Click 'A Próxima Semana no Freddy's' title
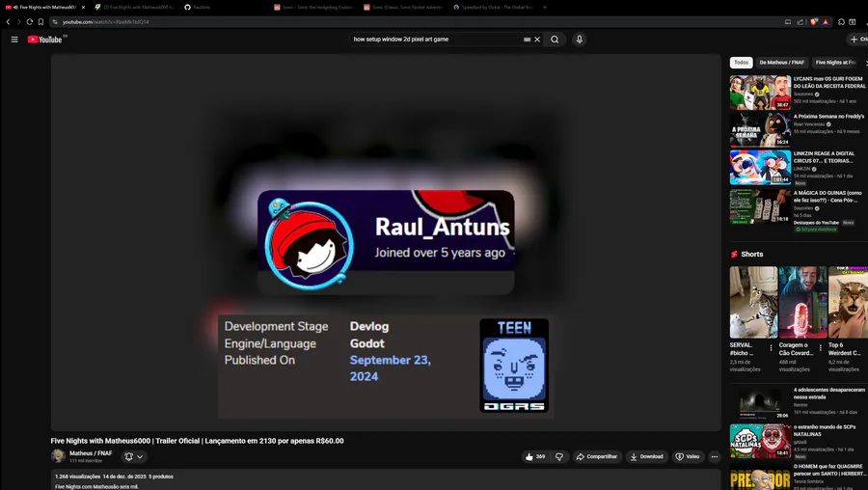 tap(828, 117)
